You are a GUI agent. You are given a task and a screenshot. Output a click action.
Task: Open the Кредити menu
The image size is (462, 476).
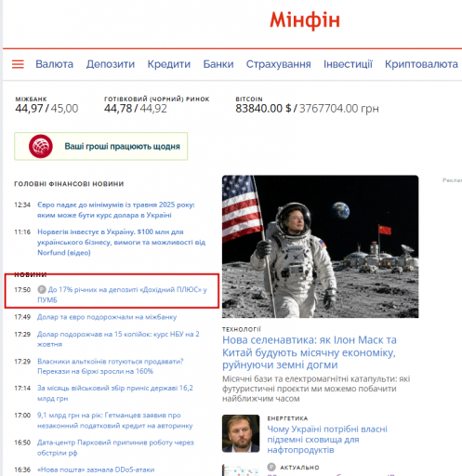point(169,64)
